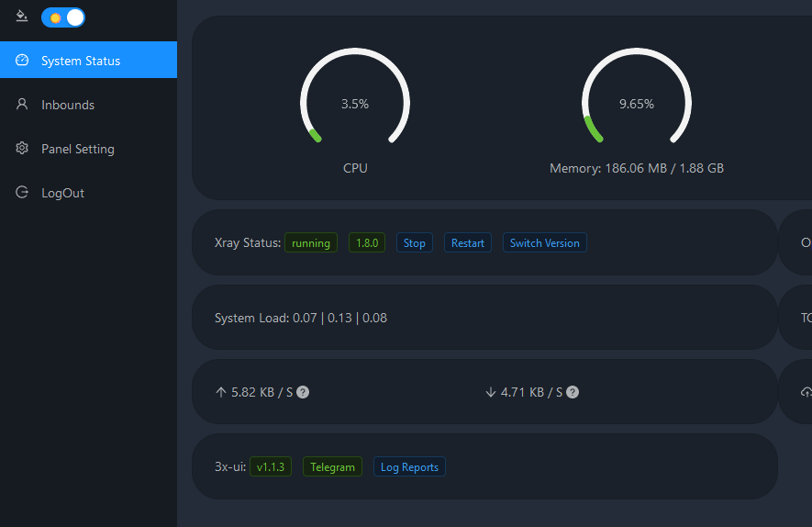This screenshot has height=527, width=812.
Task: Click the download speed arrow icon
Action: (x=490, y=392)
